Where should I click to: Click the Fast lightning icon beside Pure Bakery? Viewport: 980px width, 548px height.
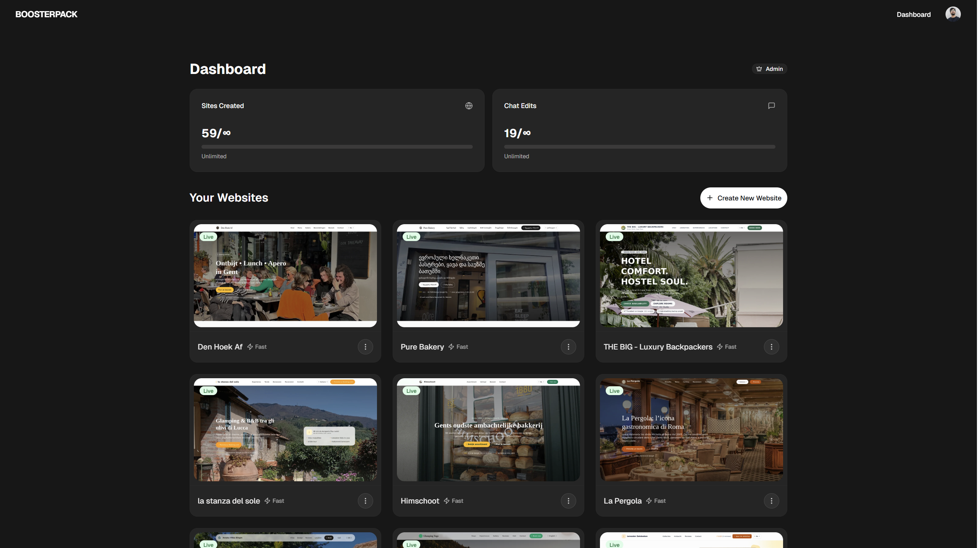[451, 347]
